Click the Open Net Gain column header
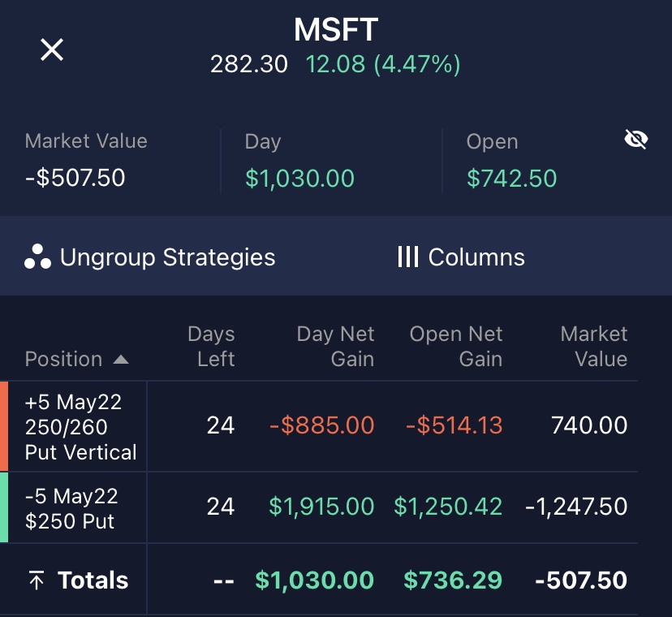 pos(456,347)
